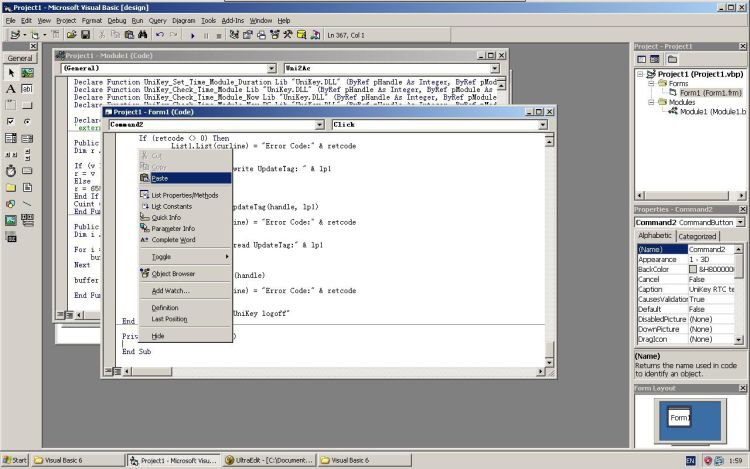Click Toggle Folders in Project Explorer
This screenshot has width=750, height=469.
click(x=672, y=59)
